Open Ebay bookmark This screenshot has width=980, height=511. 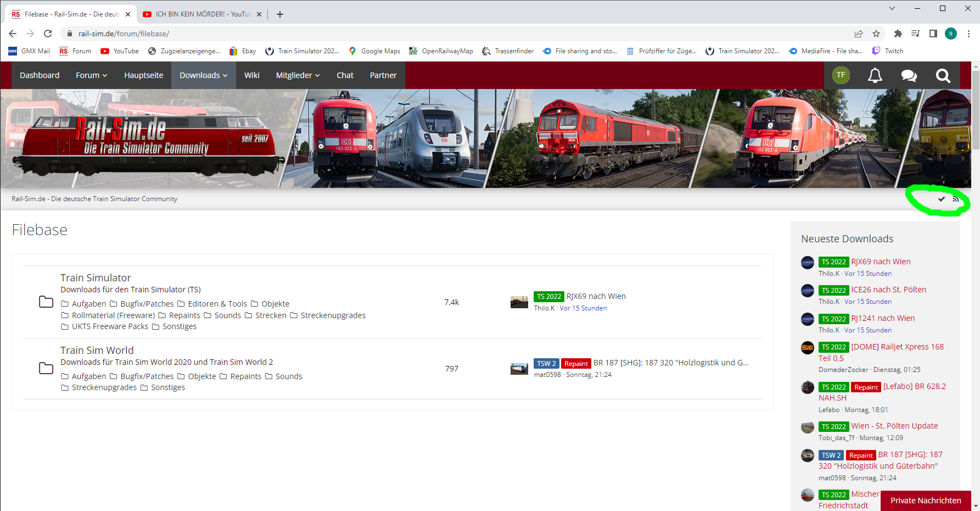[243, 51]
